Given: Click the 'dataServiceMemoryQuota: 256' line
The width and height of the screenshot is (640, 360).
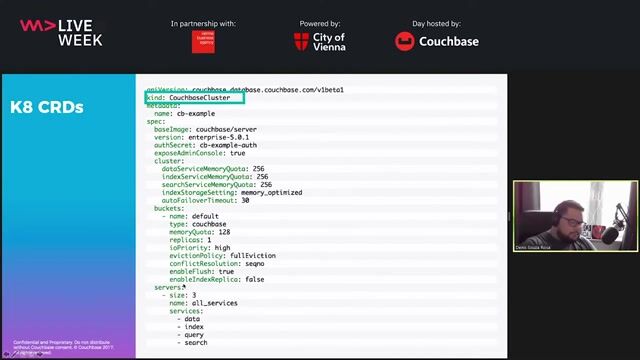Looking at the screenshot, I should [213, 169].
